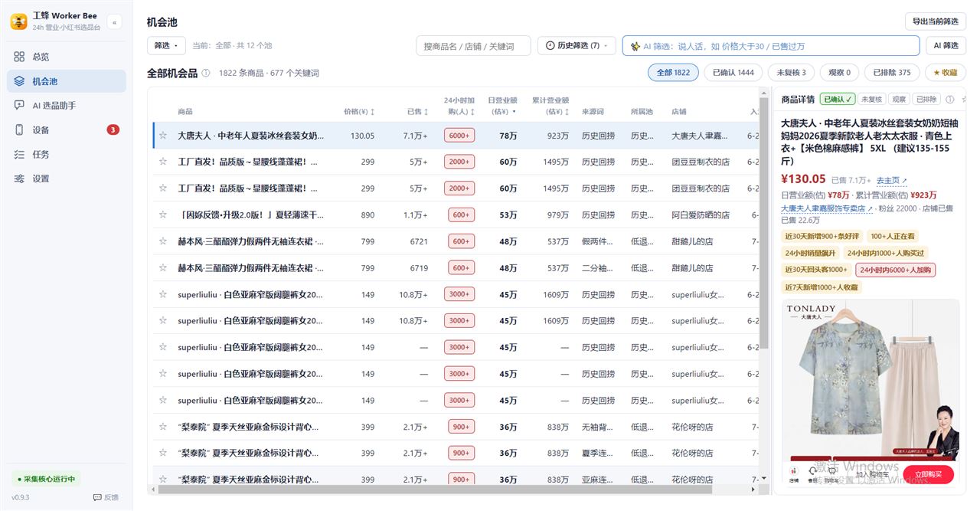Click the 采集核心运行中 status indicator
Image resolution: width=980 pixels, height=511 pixels.
(45, 479)
